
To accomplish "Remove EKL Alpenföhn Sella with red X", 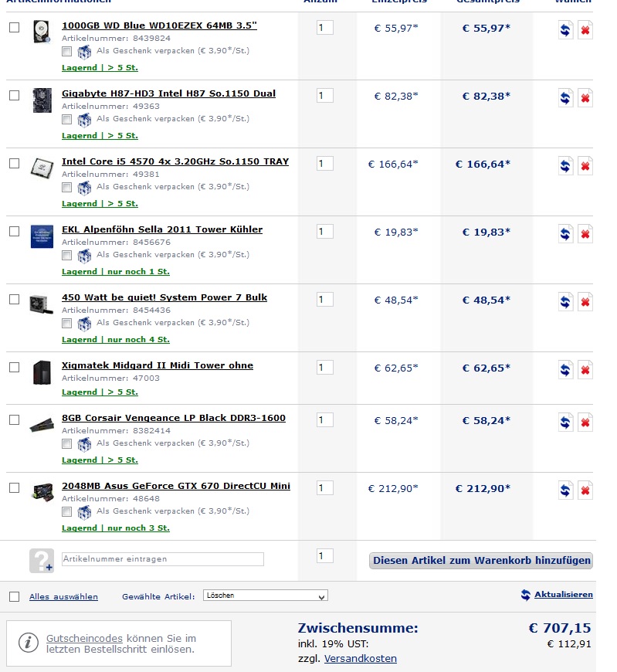I will pyautogui.click(x=585, y=234).
